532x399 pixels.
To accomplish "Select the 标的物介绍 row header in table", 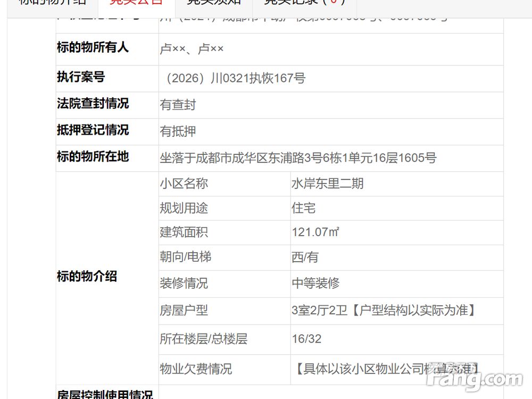I will pos(87,277).
